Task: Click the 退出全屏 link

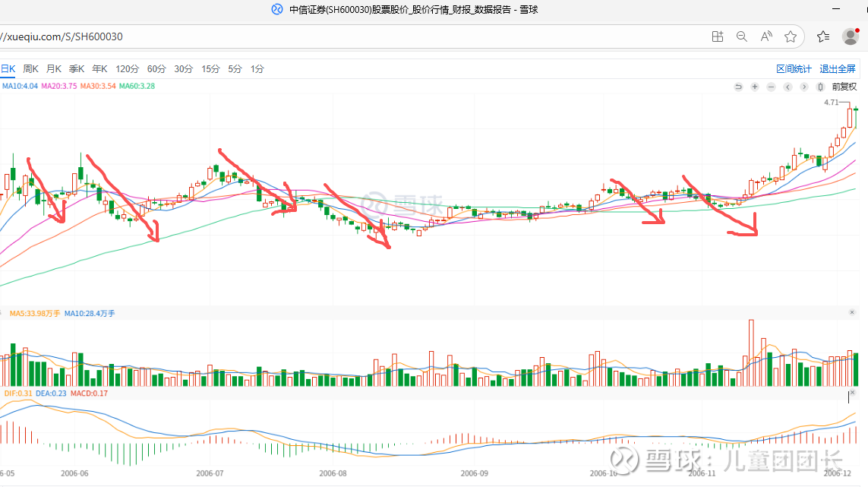Action: coord(837,68)
